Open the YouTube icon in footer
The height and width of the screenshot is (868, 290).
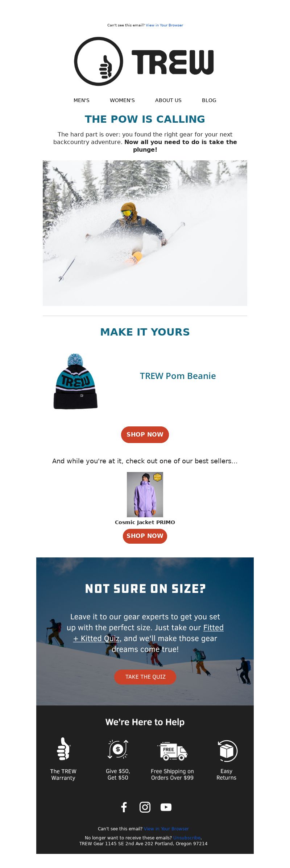point(166,807)
